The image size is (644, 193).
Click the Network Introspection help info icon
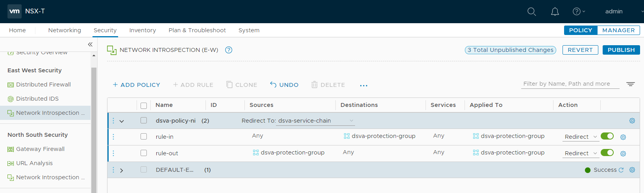coord(229,50)
